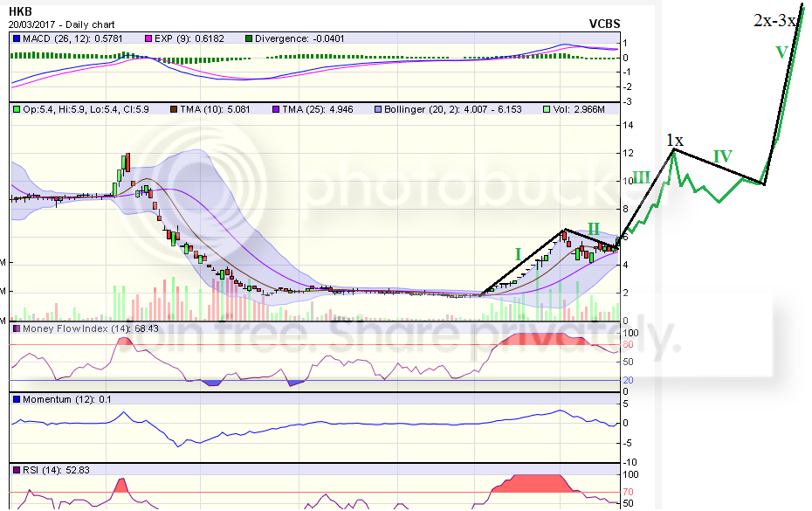Click the green Op/Hi/Lo/Cl price legend square
The image size is (812, 511).
point(16,108)
